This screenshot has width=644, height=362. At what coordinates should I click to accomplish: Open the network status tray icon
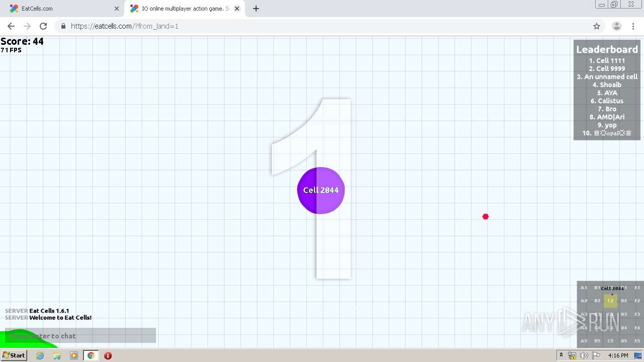pyautogui.click(x=572, y=355)
